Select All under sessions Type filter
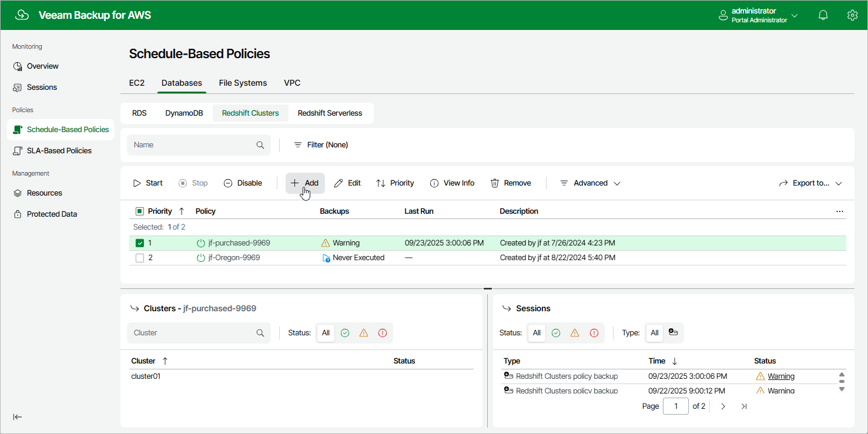Image resolution: width=868 pixels, height=434 pixels. (x=654, y=333)
